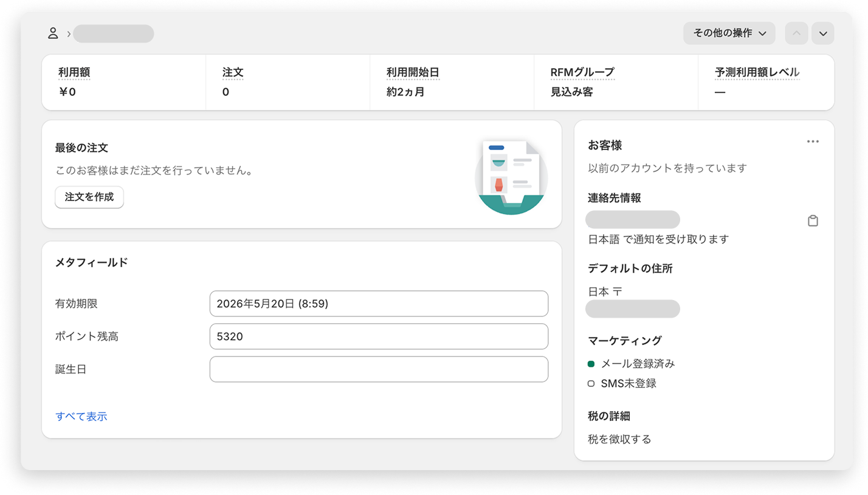Go to previous customer with up chevron
Viewport: 868px width, 495px height.
tap(796, 33)
